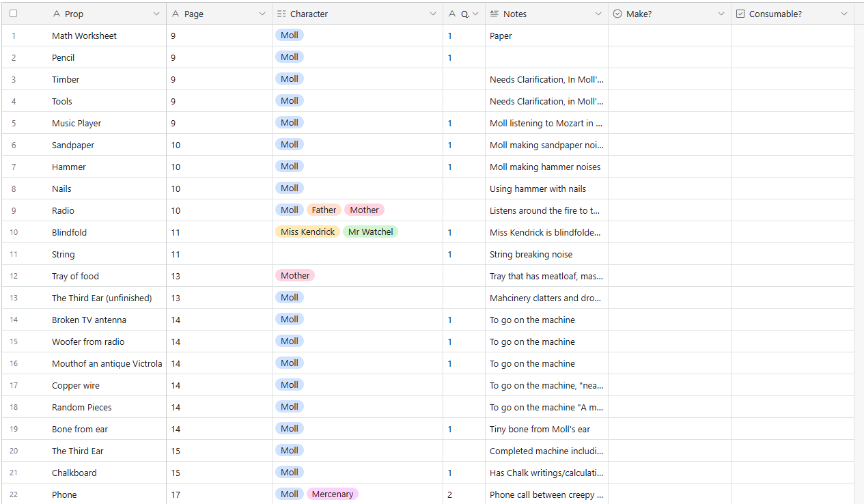Open the Prop column dropdown arrow

(156, 14)
